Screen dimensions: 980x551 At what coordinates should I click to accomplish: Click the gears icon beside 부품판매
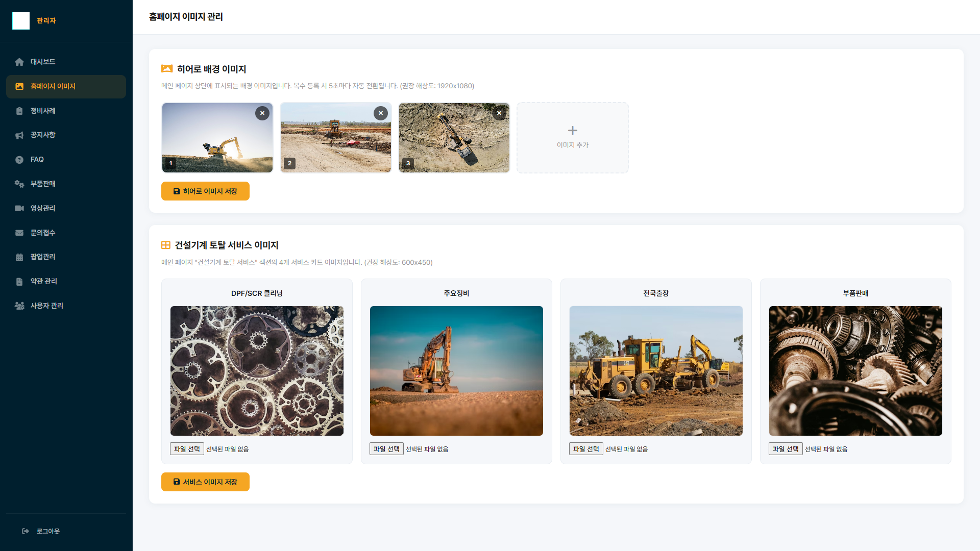tap(19, 184)
